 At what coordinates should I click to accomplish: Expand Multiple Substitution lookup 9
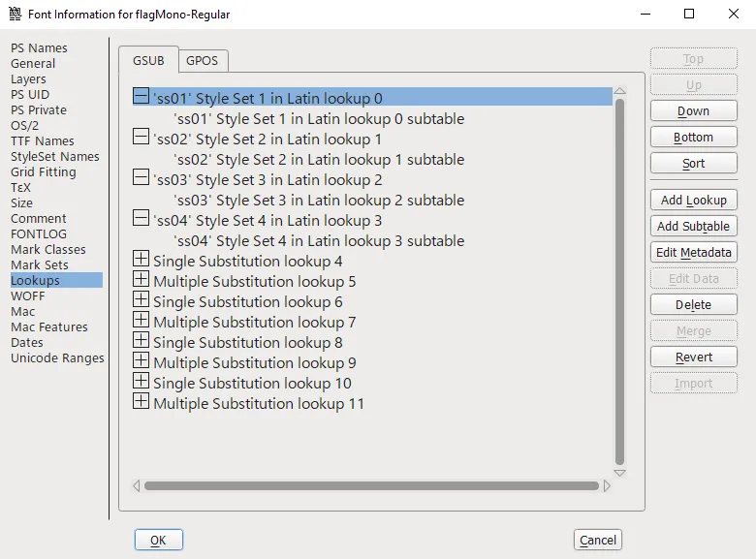coord(141,360)
